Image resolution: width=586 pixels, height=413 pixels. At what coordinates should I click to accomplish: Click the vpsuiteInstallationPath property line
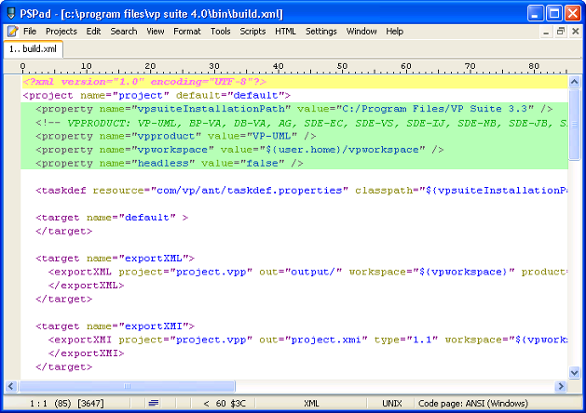(294, 109)
